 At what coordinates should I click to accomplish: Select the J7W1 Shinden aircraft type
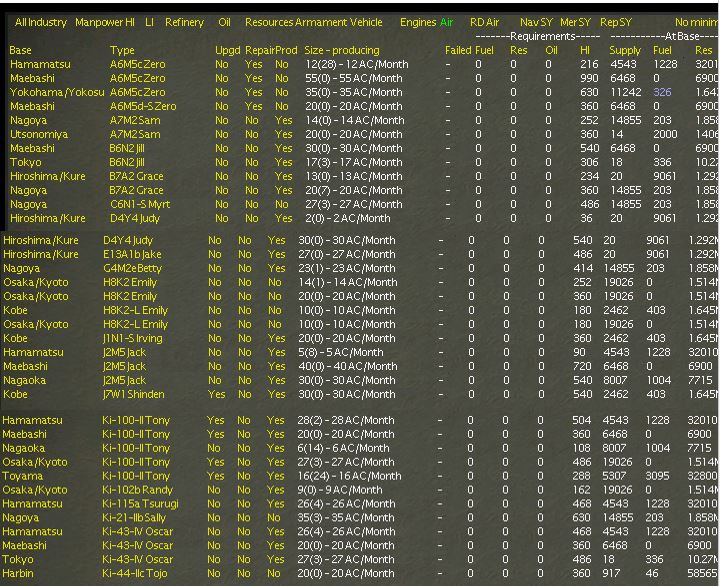(134, 394)
